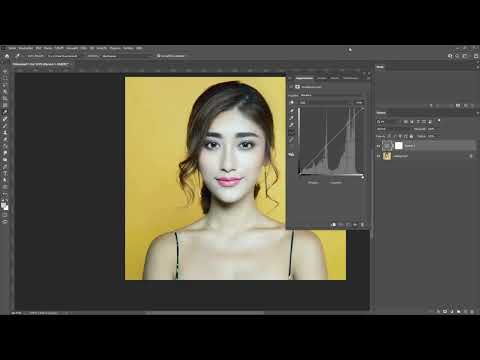Select the Gradient tool
The height and width of the screenshot is (360, 480).
click(5, 153)
